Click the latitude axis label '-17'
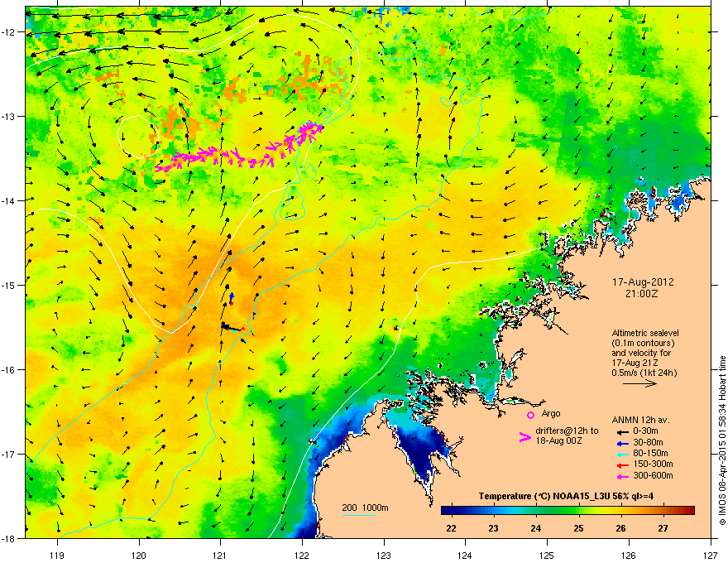The height and width of the screenshot is (563, 728). point(8,454)
